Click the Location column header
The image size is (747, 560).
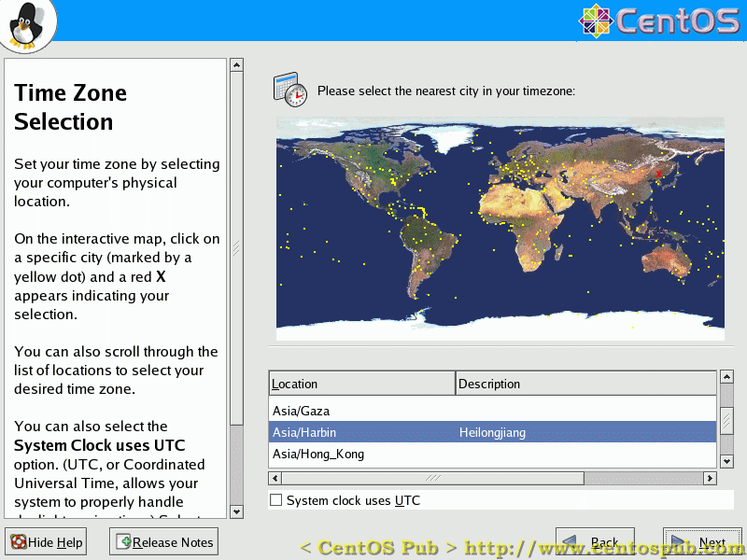pyautogui.click(x=361, y=384)
